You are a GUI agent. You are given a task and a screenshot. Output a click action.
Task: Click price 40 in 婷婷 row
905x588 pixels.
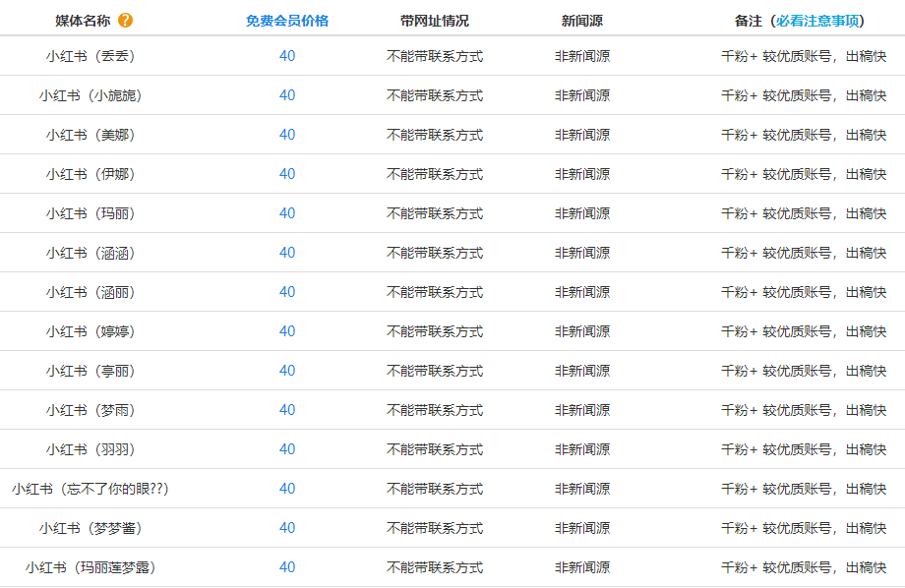click(287, 331)
